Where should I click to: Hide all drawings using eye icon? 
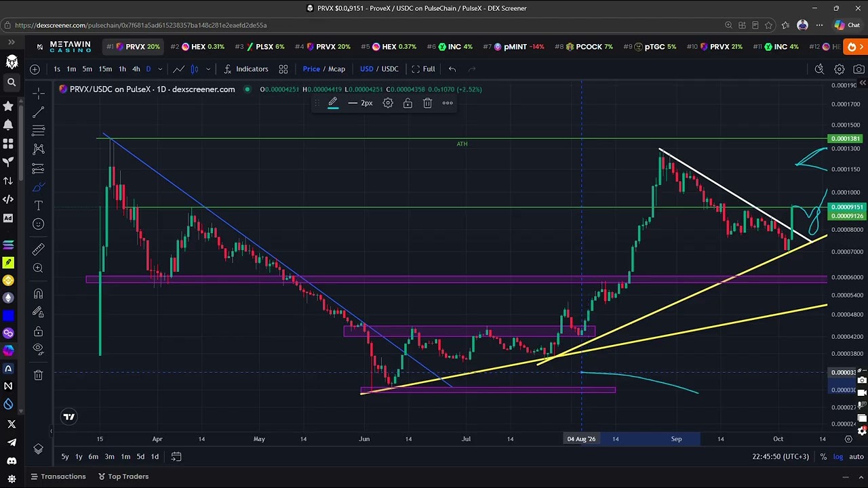[x=38, y=349]
